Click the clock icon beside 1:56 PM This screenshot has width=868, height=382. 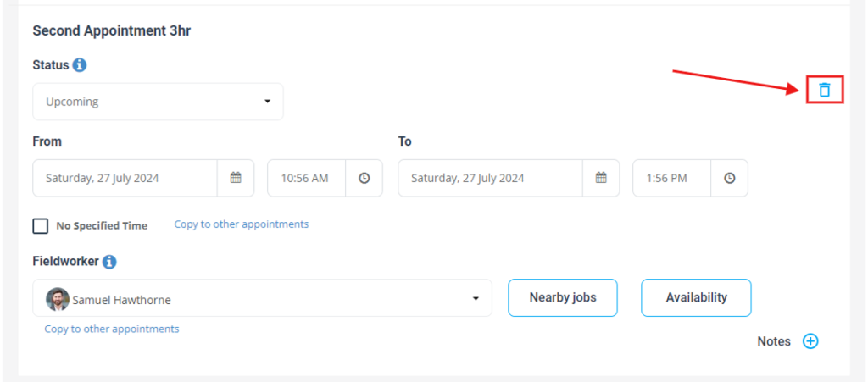[730, 178]
